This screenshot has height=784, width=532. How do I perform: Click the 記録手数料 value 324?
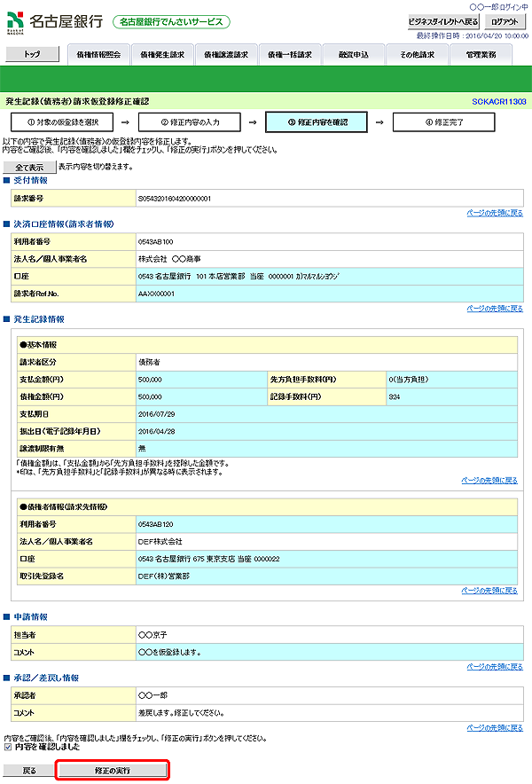coord(394,397)
